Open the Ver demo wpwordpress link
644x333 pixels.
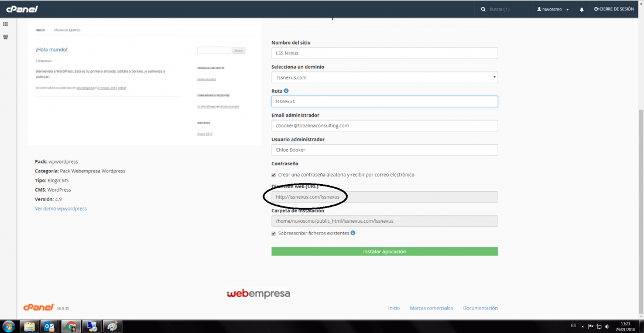61,209
